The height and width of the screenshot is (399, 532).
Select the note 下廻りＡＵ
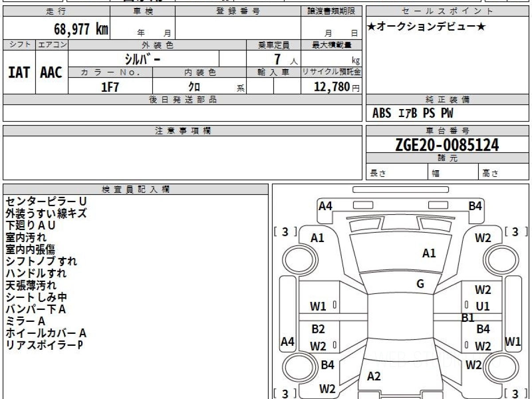click(31, 226)
